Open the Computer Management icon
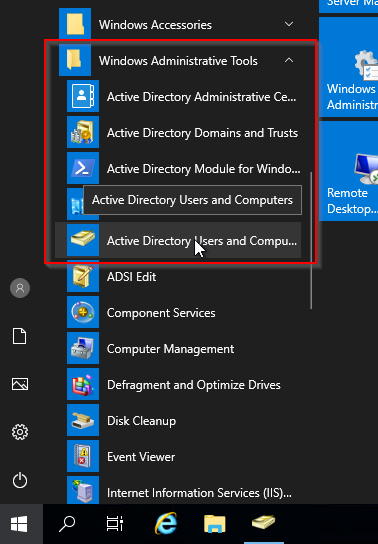This screenshot has width=378, height=544. tap(83, 348)
